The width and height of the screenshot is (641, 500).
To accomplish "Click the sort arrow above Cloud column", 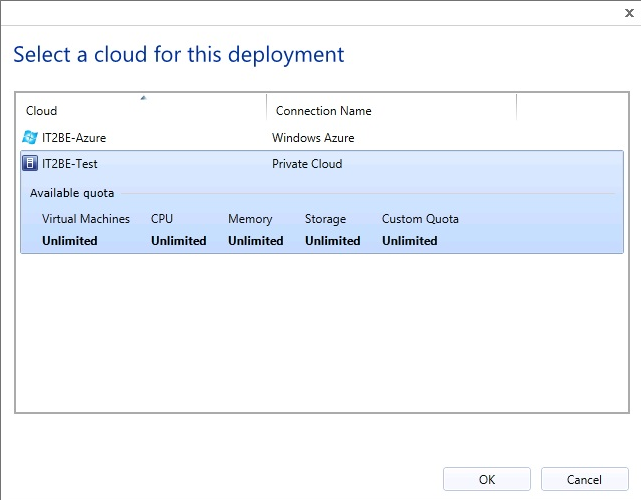I will [143, 98].
